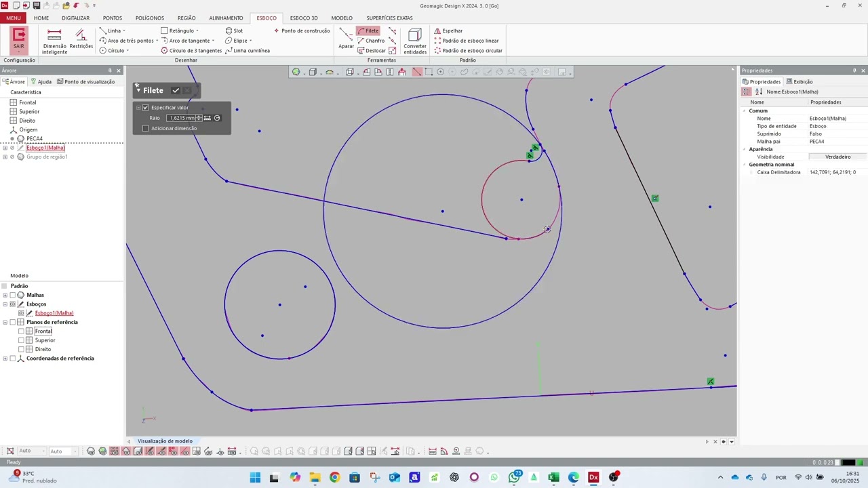Open the Linha tool dropdown arrow
The width and height of the screenshot is (868, 488).
124,30
